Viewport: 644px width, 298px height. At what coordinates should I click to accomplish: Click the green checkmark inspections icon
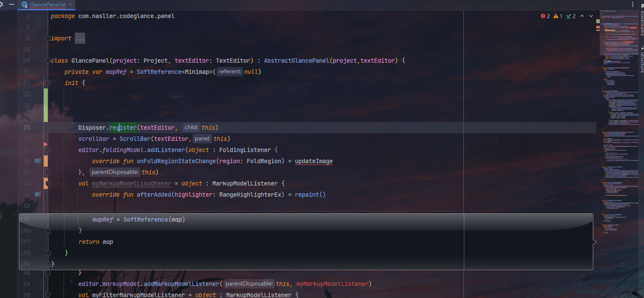(568, 16)
